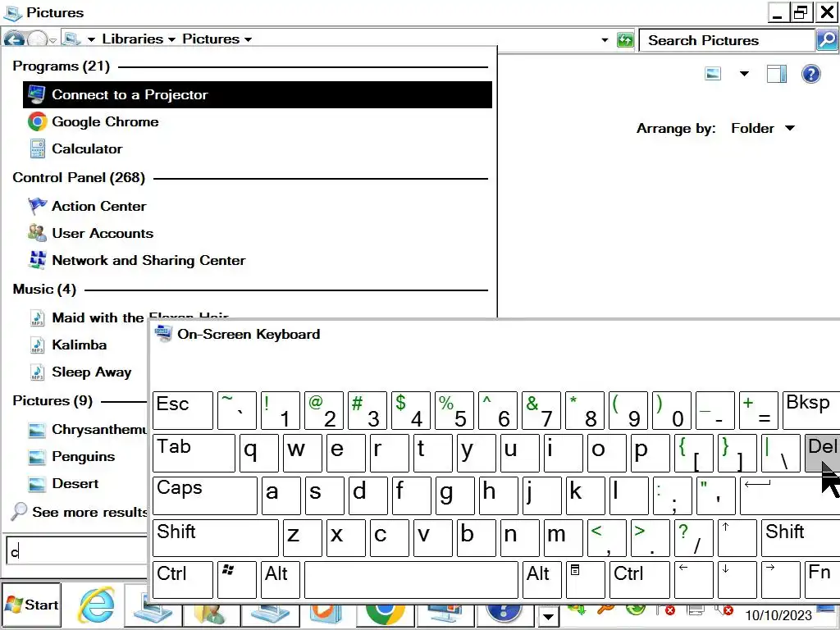Click the up arrow key on keyboard
The image size is (840, 630).
tap(737, 538)
